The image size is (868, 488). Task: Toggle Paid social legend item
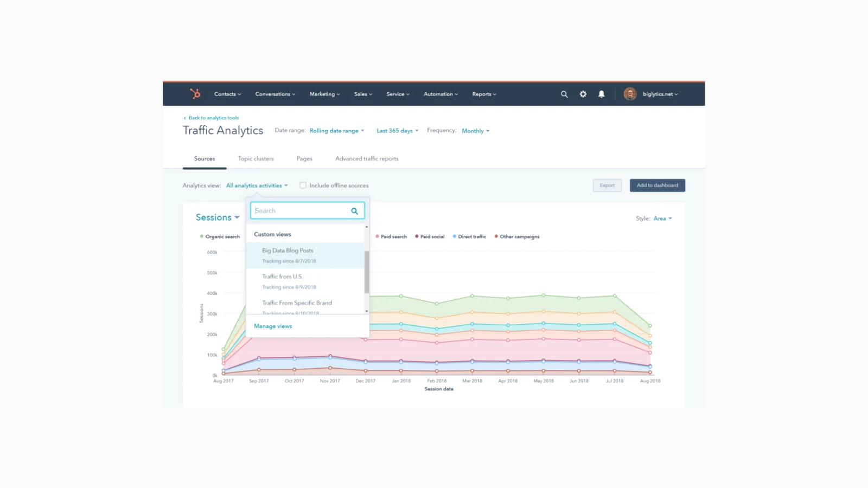pyautogui.click(x=430, y=237)
